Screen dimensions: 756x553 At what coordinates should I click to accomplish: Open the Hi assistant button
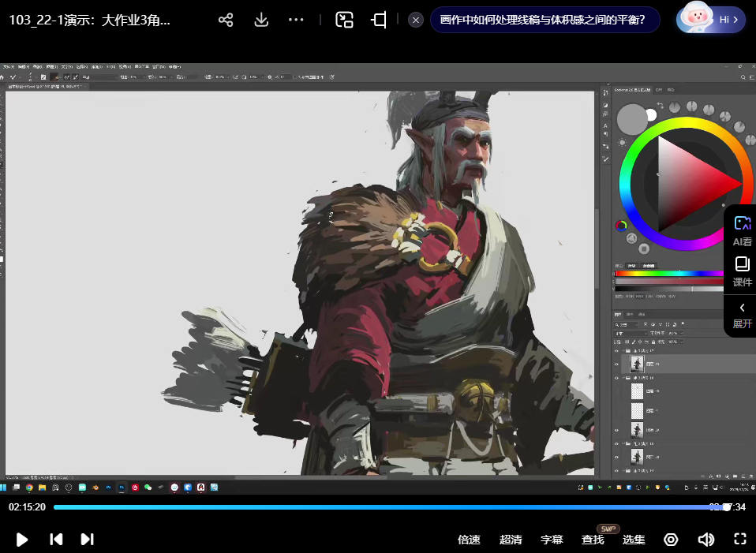coord(711,20)
